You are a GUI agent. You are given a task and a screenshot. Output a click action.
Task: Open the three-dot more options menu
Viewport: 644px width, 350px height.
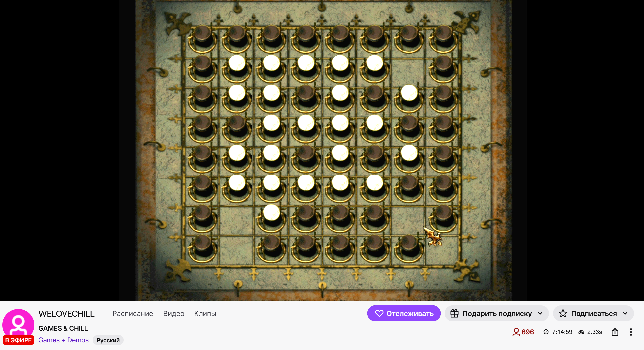tap(631, 332)
